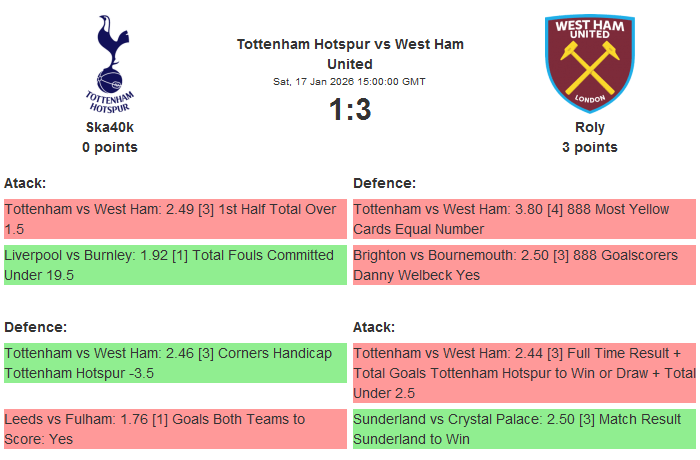700x460 pixels.
Task: Open the Roly player name
Action: pos(590,127)
